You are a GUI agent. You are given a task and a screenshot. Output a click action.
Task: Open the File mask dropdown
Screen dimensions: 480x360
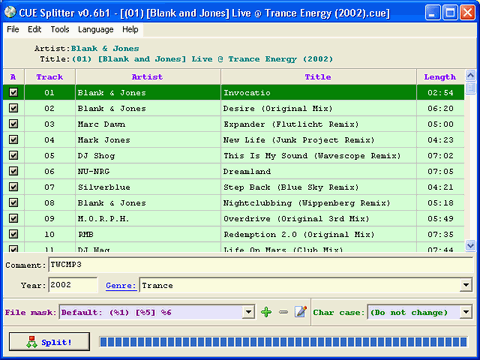pyautogui.click(x=248, y=312)
